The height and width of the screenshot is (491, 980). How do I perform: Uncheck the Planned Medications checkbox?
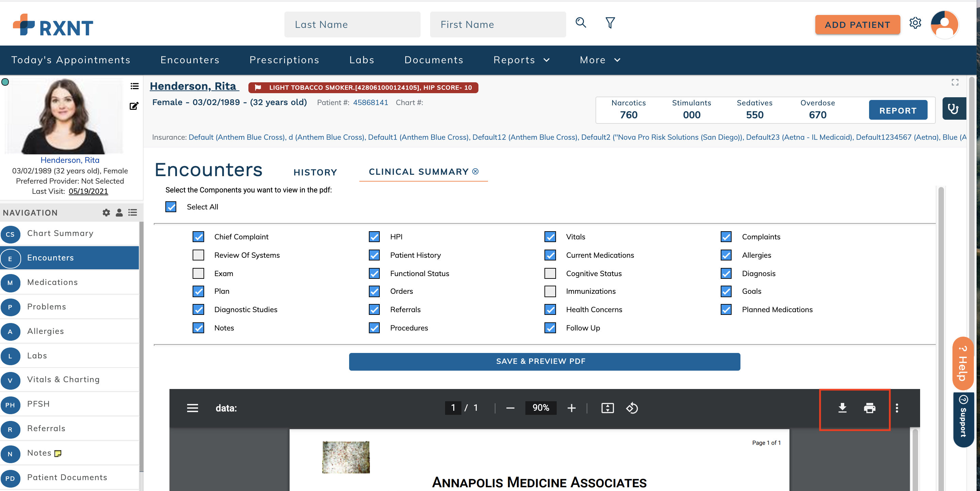click(726, 309)
